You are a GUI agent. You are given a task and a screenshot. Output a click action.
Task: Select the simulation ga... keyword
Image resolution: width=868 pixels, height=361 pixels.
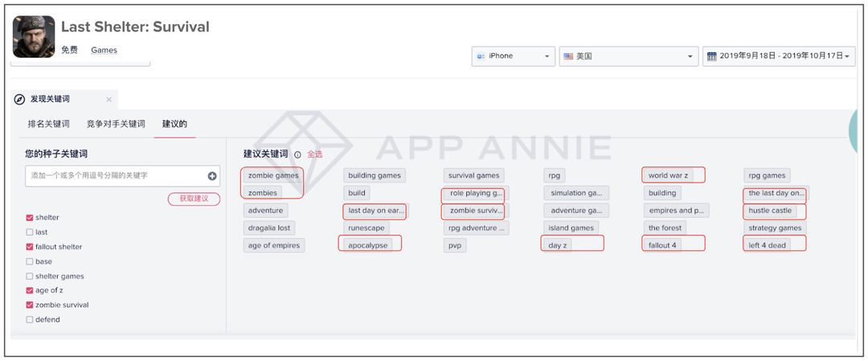pos(576,193)
